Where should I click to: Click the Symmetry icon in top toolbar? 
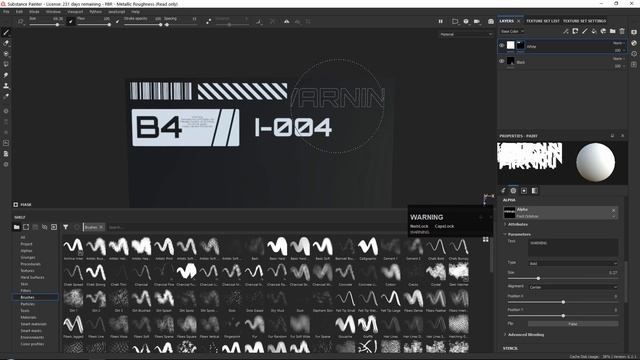pyautogui.click(x=287, y=21)
